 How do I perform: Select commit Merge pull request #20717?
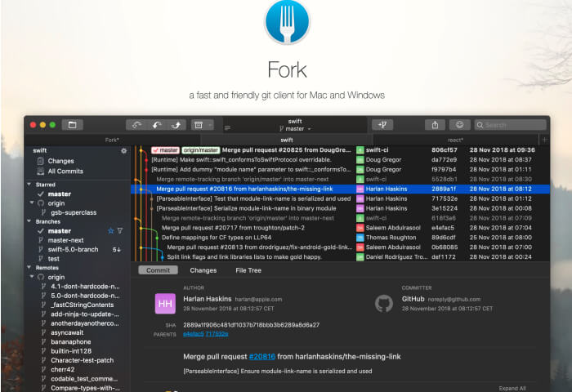pyautogui.click(x=340, y=228)
